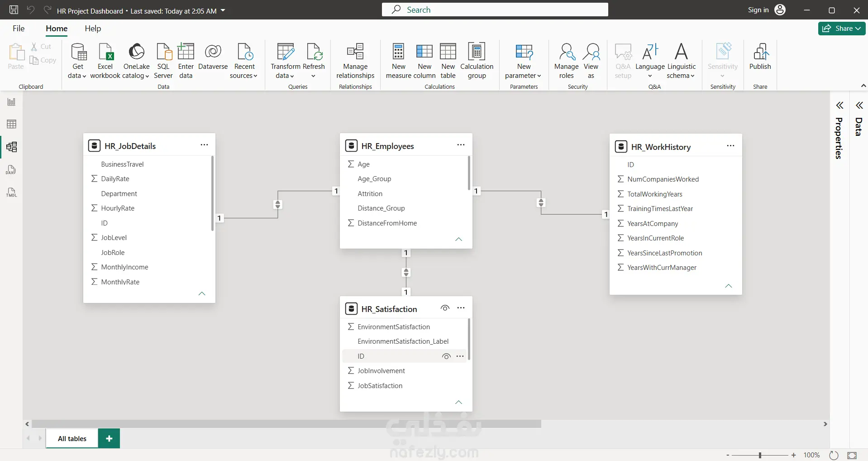Open Manage roles security dialog
The width and height of the screenshot is (868, 461).
point(566,61)
